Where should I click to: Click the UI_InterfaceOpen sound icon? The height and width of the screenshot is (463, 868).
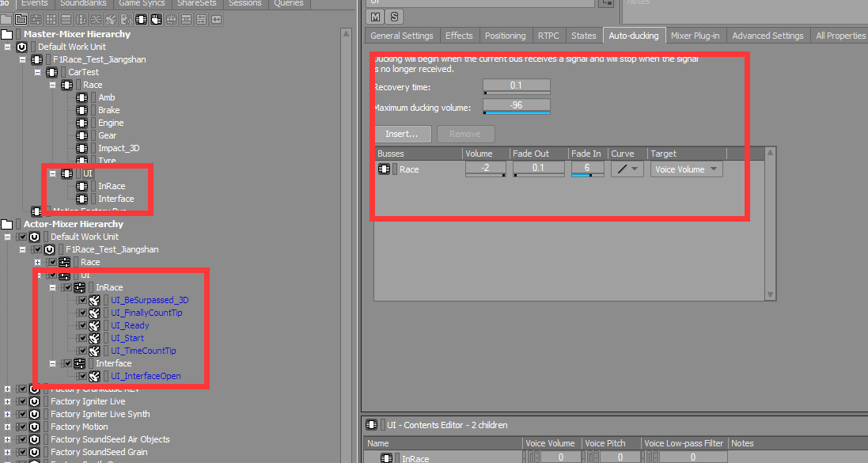(x=94, y=376)
